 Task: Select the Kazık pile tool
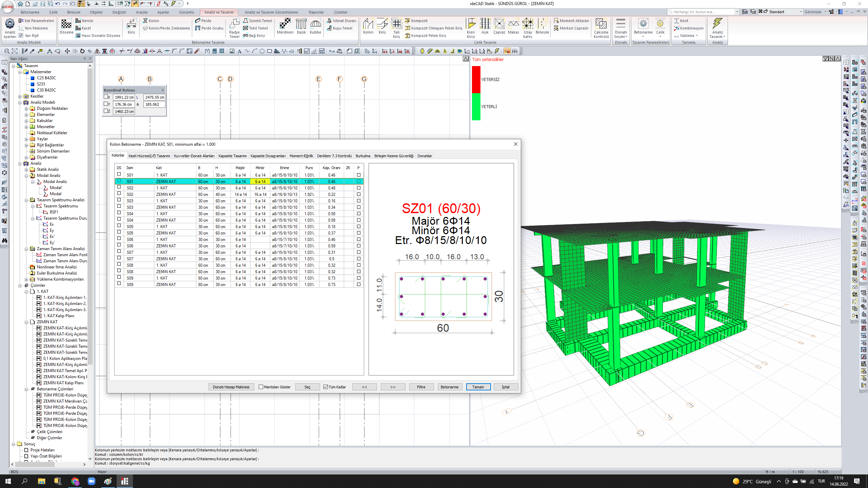(x=301, y=26)
